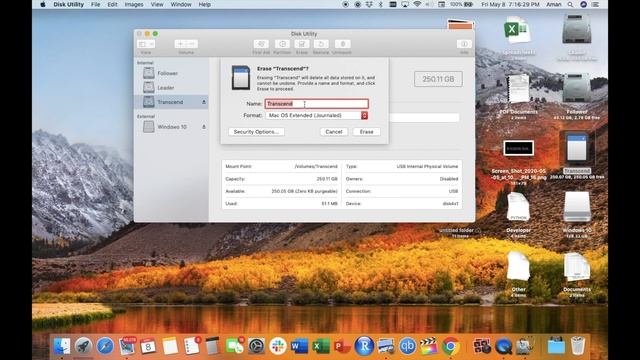640x360 pixels.
Task: Open the Window menu
Action: click(181, 4)
